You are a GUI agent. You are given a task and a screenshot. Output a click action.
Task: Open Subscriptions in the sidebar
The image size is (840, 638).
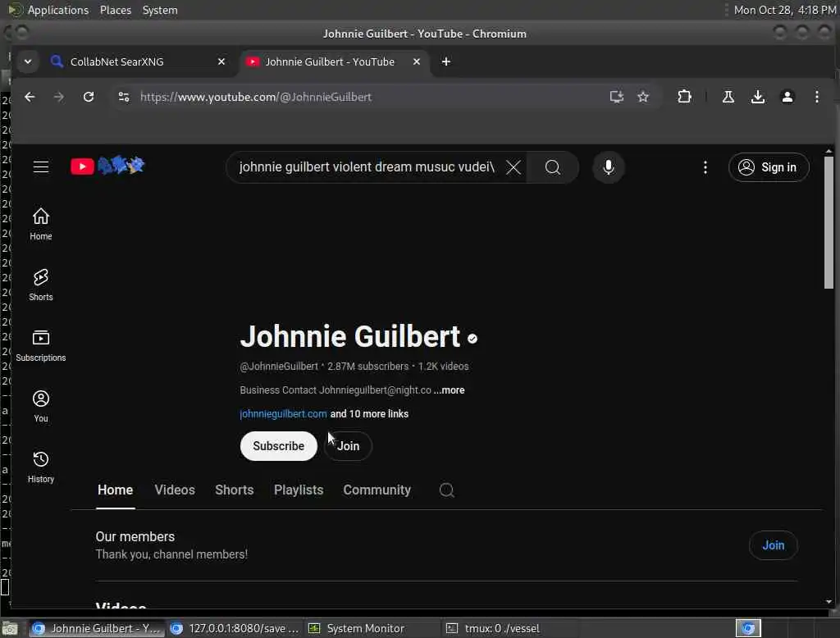[x=41, y=345]
